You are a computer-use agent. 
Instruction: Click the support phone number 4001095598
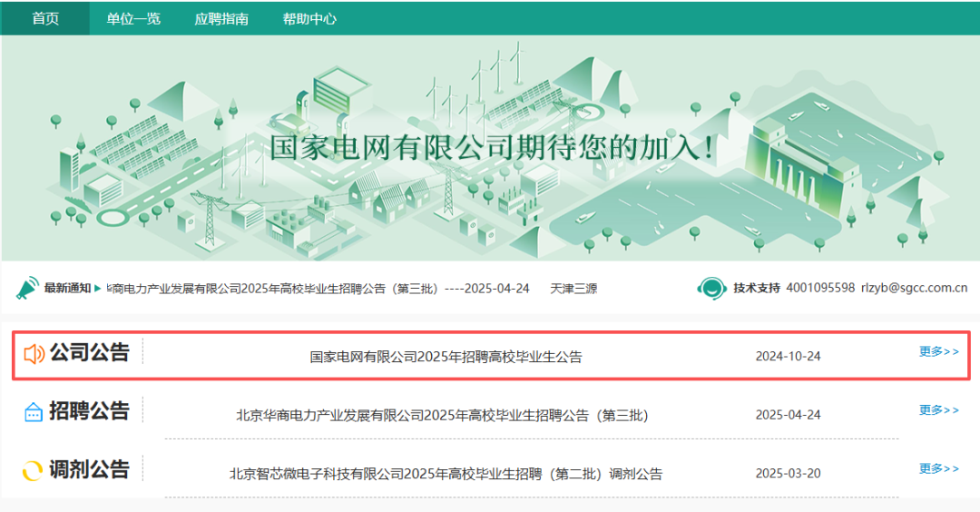(819, 288)
